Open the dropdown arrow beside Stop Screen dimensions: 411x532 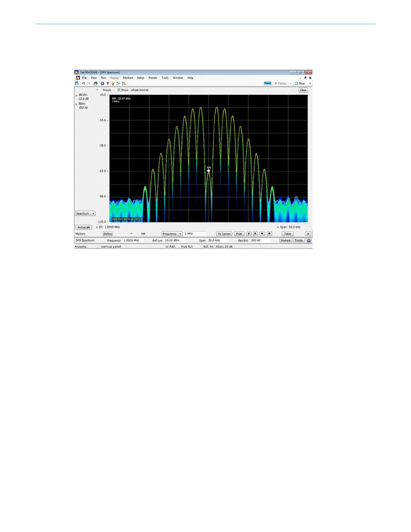tap(310, 83)
